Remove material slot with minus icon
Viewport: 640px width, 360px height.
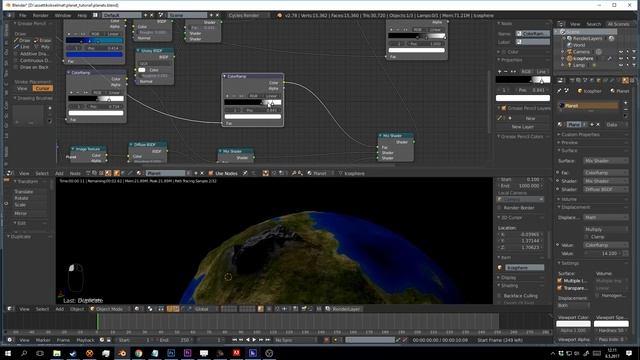tap(626, 109)
